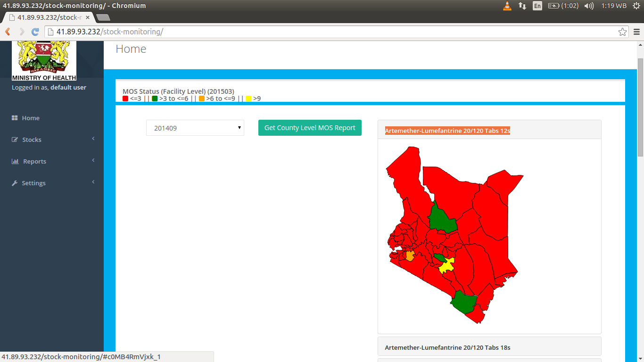Close the stock-monitoring browser tab
The image size is (644, 362).
coord(87,17)
